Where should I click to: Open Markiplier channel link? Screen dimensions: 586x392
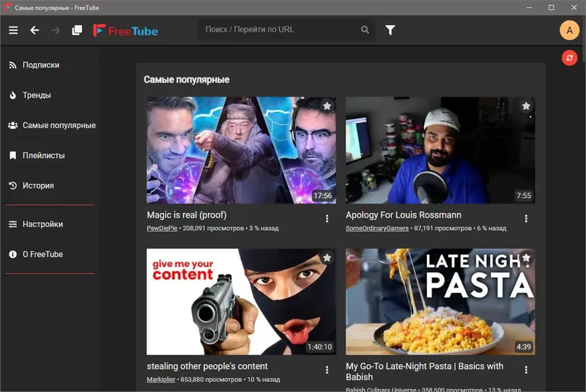pyautogui.click(x=160, y=380)
